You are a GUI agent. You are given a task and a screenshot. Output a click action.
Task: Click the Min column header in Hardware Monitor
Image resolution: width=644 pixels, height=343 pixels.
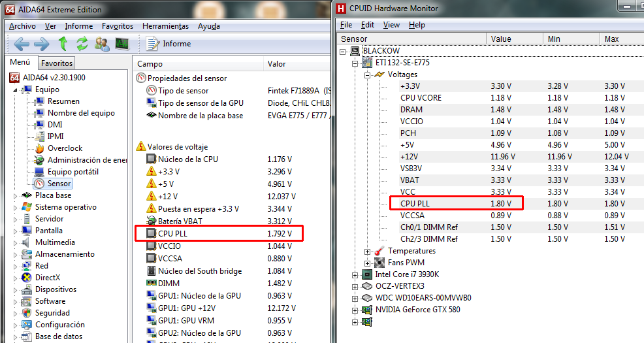pyautogui.click(x=572, y=39)
